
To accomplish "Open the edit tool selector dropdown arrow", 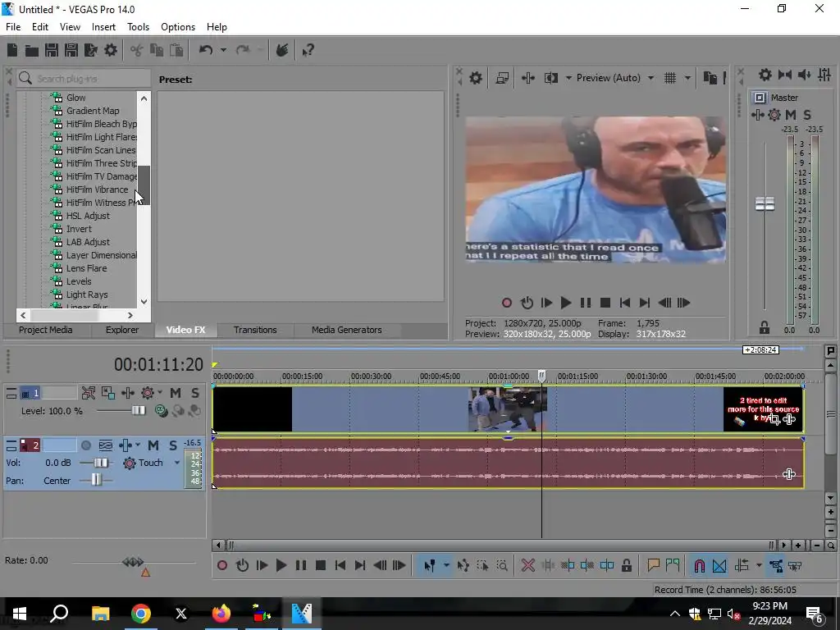I will 446,565.
